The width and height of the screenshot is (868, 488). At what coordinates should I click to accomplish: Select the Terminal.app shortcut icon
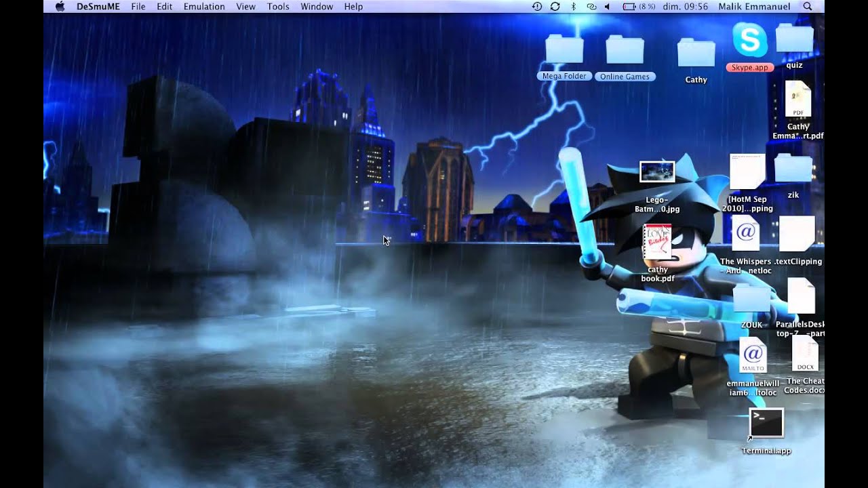point(766,424)
